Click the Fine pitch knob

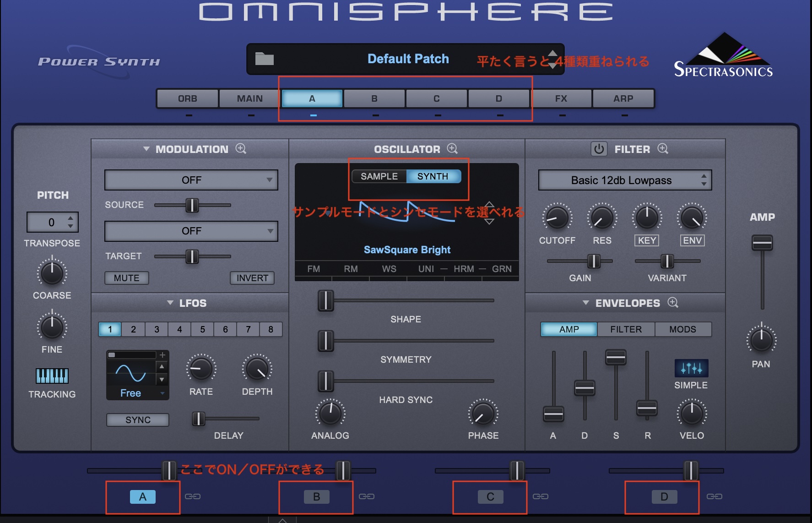(52, 327)
